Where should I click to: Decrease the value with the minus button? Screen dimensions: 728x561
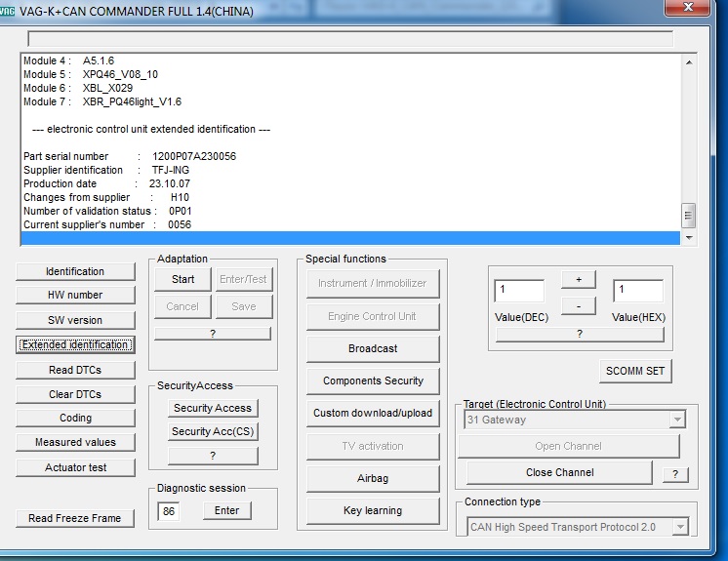578,305
